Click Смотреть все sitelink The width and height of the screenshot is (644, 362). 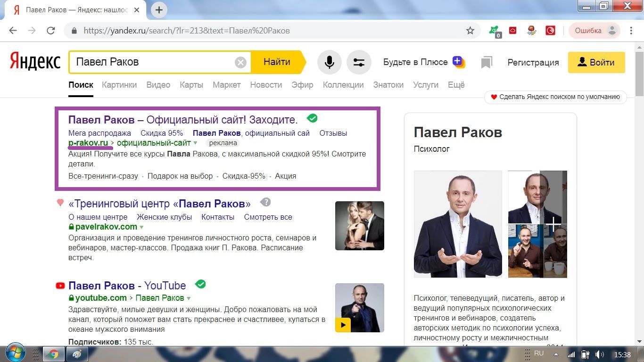268,217
